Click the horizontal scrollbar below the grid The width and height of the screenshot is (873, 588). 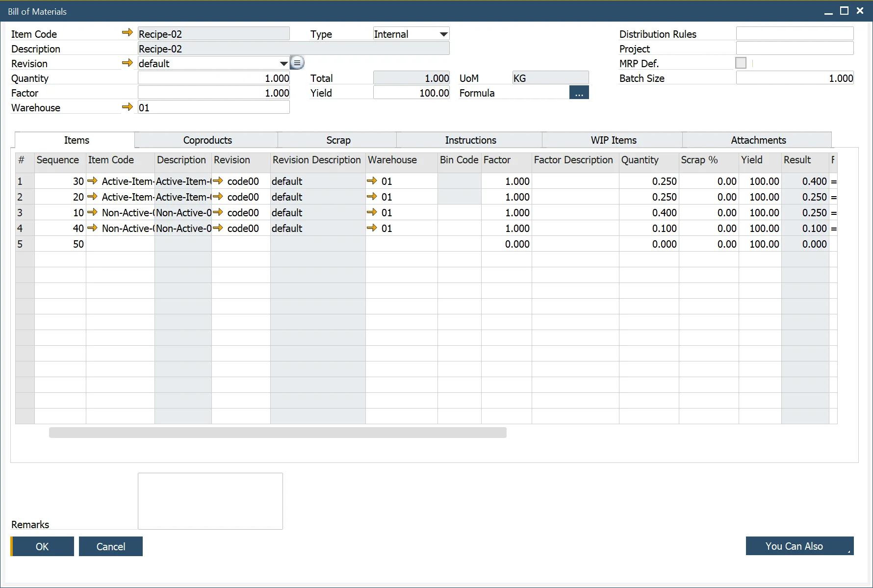click(x=278, y=433)
